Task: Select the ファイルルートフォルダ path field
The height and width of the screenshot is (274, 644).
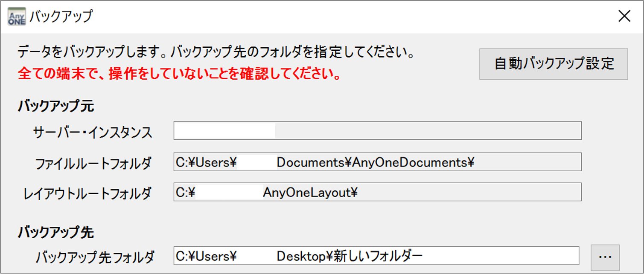Action: pos(378,162)
